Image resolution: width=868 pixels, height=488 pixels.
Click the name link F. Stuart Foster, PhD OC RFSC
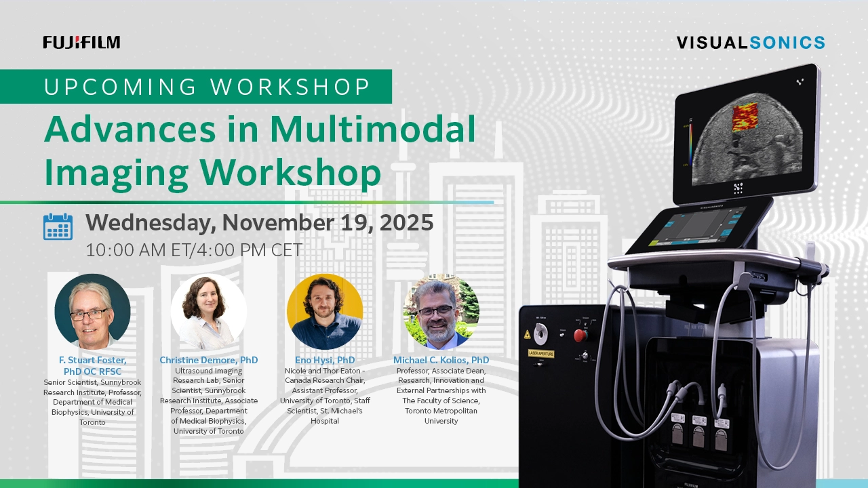tap(92, 365)
